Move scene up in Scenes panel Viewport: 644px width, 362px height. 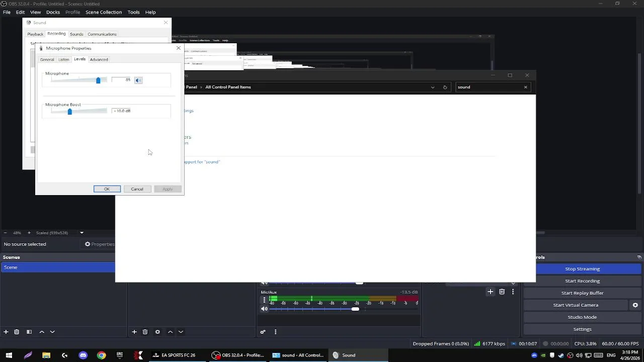[x=42, y=332]
